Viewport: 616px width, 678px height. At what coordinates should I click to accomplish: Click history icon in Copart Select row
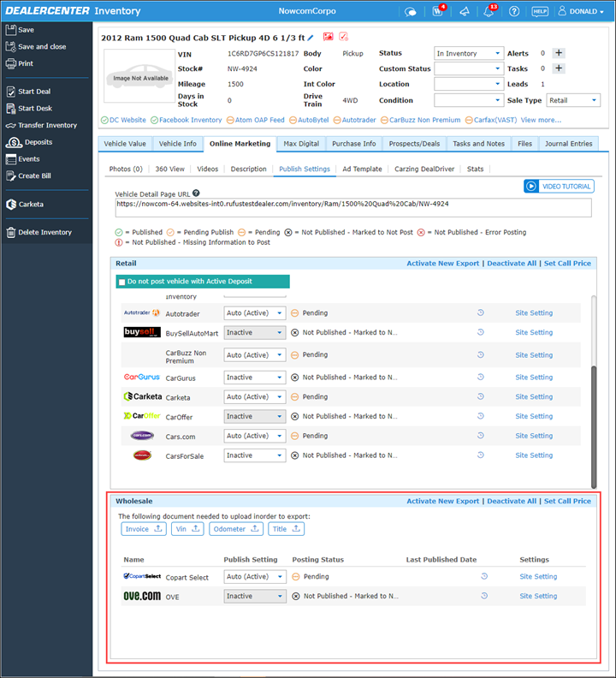point(484,576)
